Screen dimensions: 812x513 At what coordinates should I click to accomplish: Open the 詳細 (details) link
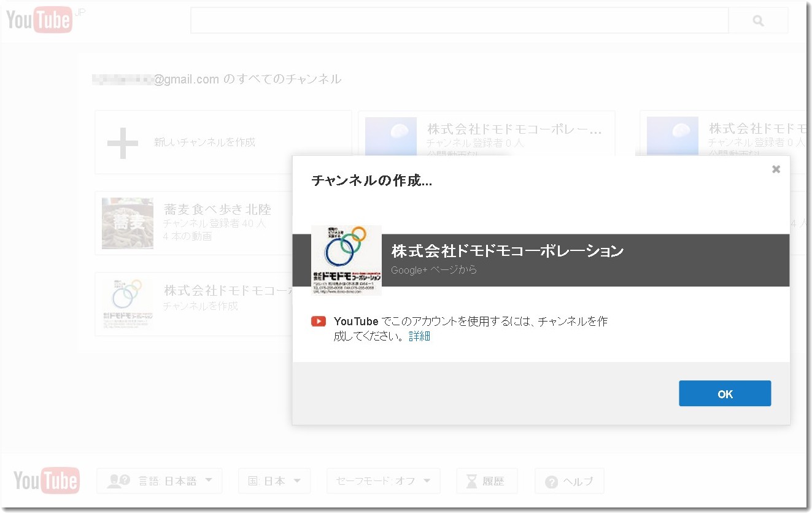[x=421, y=336]
